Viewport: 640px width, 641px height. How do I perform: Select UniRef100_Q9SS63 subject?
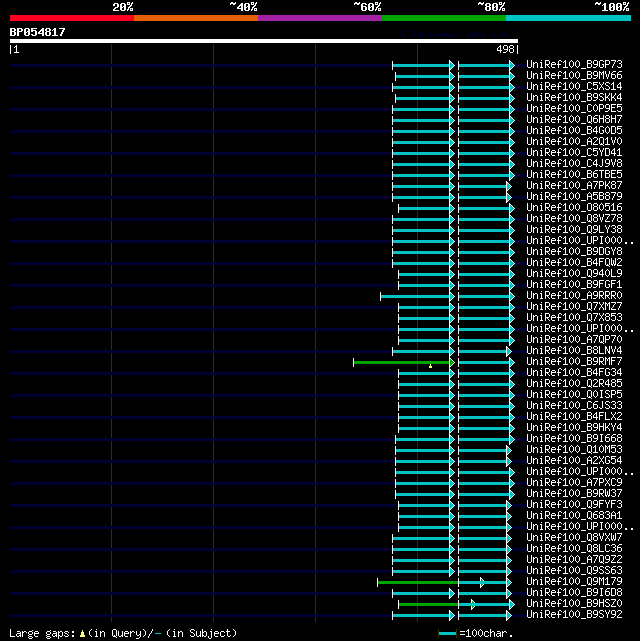point(574,571)
